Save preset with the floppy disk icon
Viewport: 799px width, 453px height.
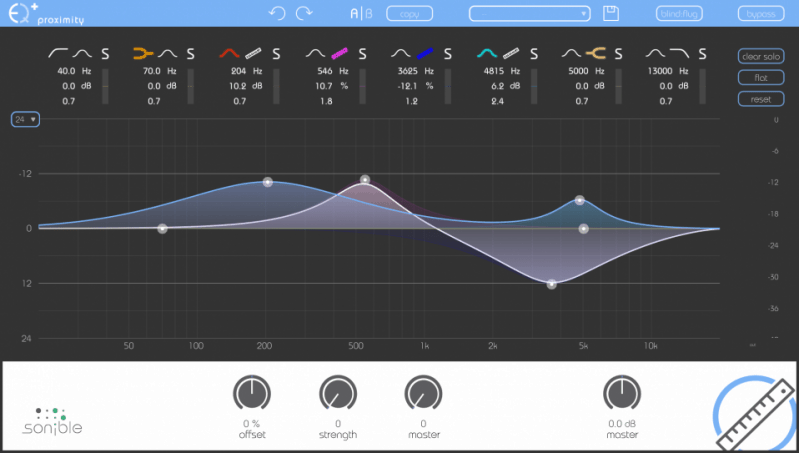(610, 13)
